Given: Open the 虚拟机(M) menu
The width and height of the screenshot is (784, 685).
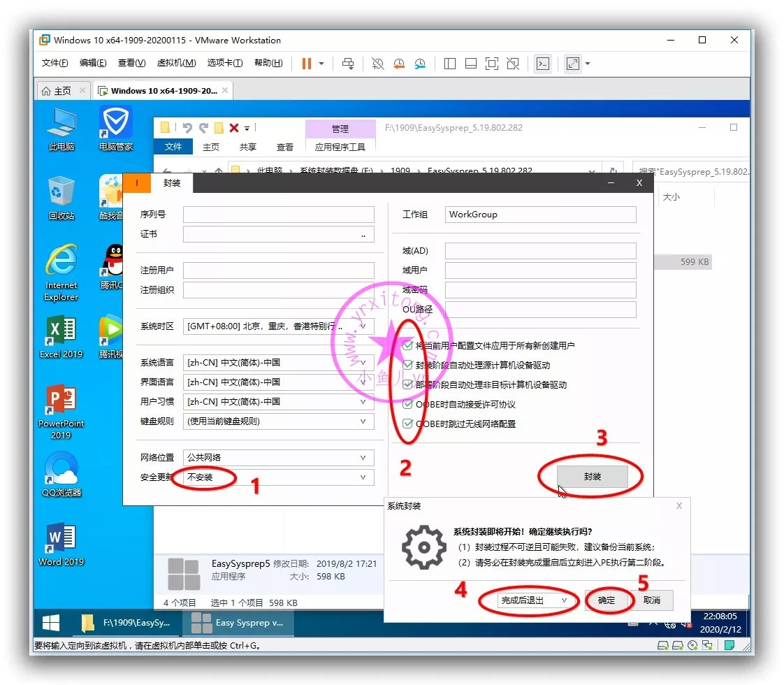Looking at the screenshot, I should click(x=176, y=63).
